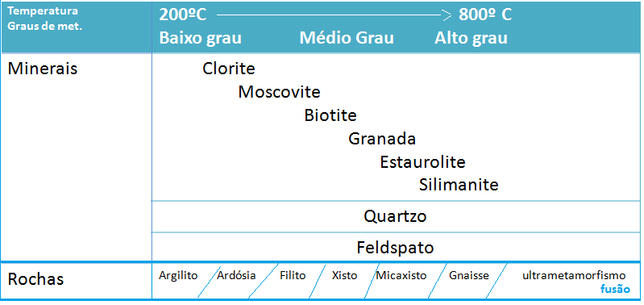Select the Gnaisse rock cell

pos(469,275)
